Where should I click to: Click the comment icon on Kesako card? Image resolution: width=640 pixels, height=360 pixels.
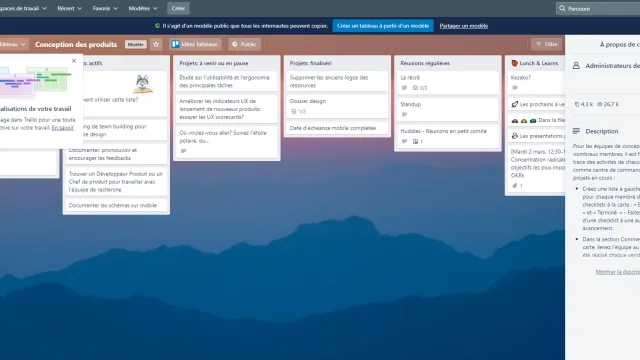(515, 88)
